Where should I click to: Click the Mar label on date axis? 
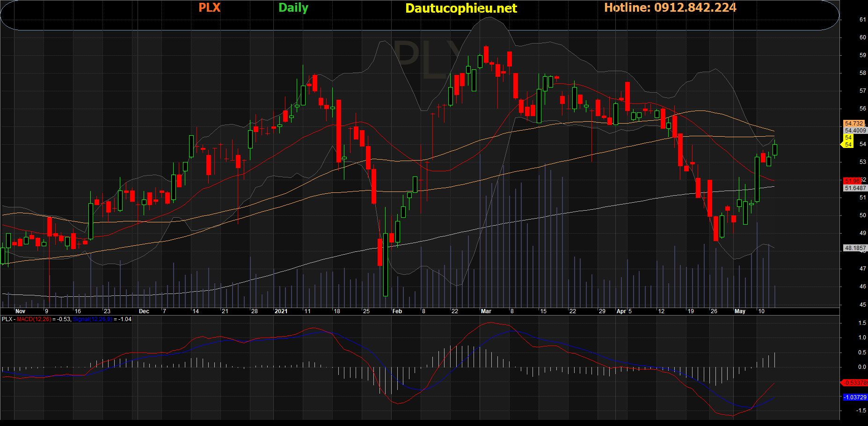486,311
